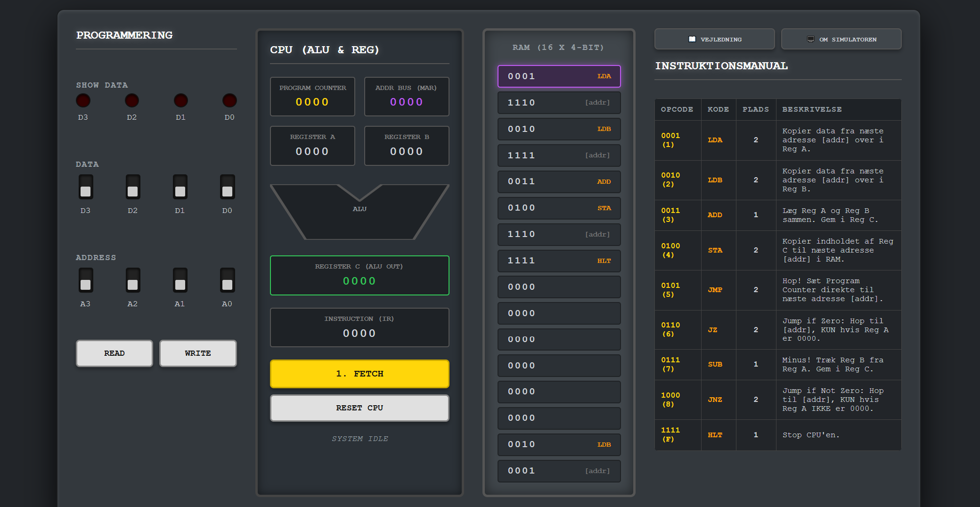Click the LDB code in manual table

coord(715,180)
